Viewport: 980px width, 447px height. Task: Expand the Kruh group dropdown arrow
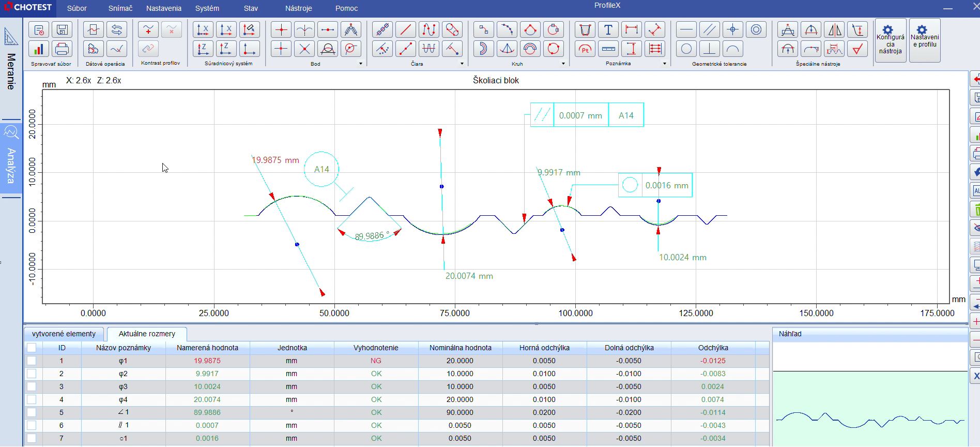click(563, 64)
